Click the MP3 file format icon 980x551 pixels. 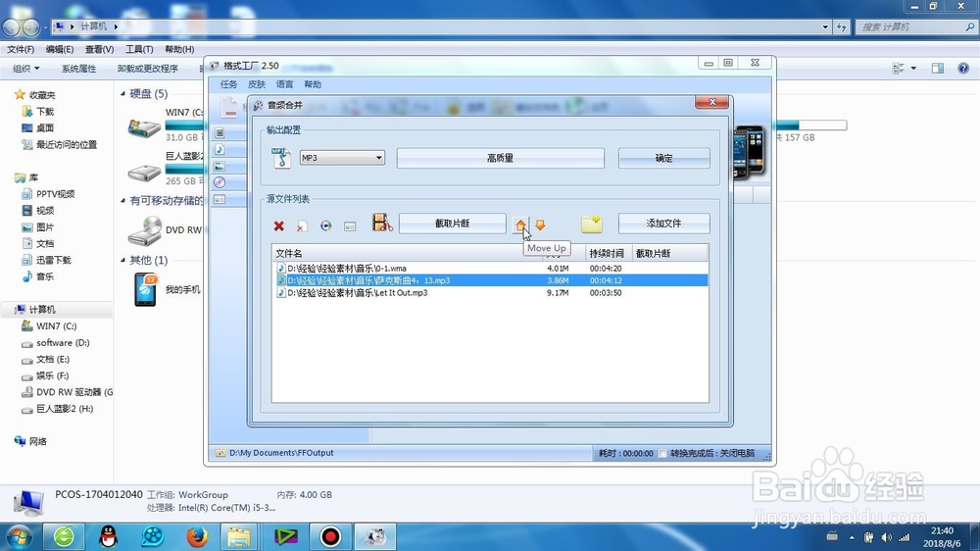pyautogui.click(x=281, y=158)
